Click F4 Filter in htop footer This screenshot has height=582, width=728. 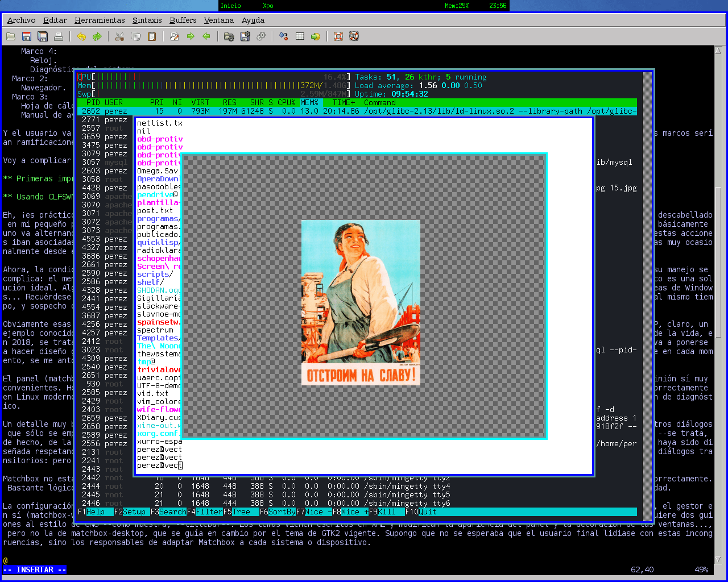click(x=205, y=512)
